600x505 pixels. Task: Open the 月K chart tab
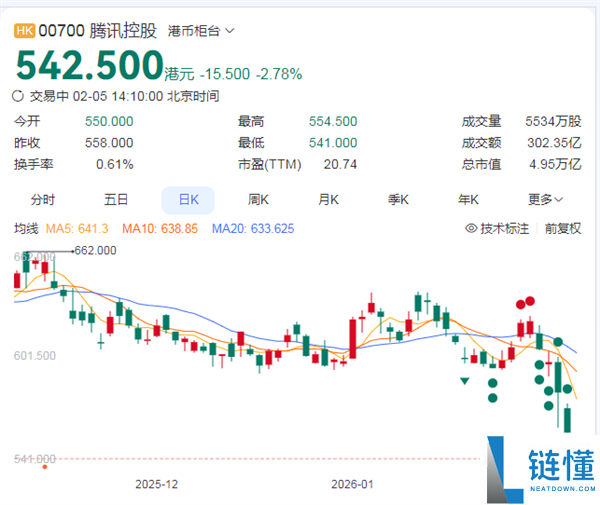coord(328,200)
